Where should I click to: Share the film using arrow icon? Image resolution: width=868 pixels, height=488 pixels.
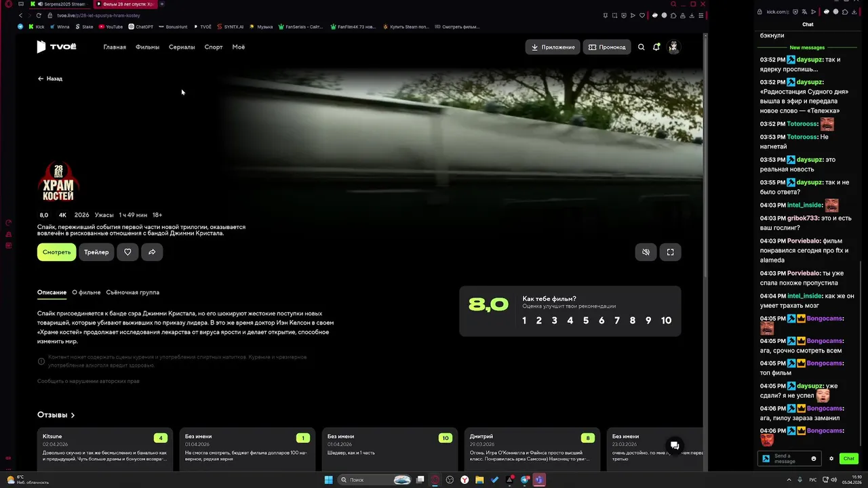[x=152, y=252]
